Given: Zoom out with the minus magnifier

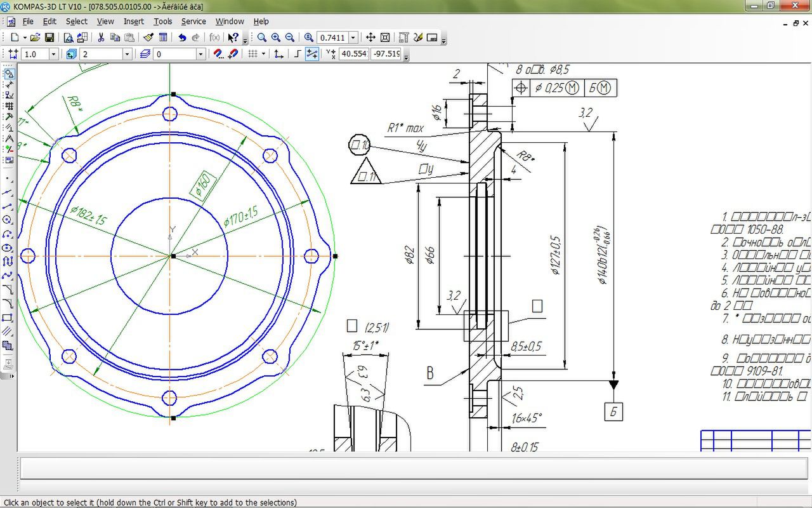Looking at the screenshot, I should [290, 37].
